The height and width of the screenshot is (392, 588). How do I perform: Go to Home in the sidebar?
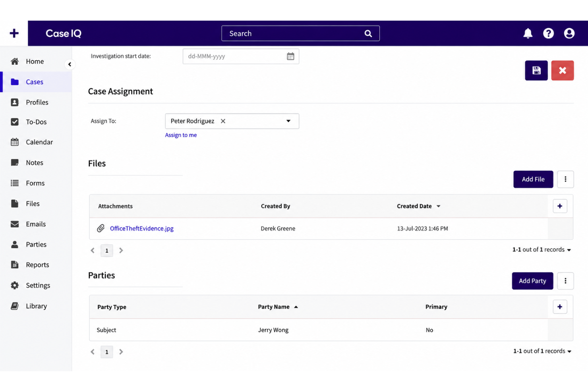click(x=36, y=62)
